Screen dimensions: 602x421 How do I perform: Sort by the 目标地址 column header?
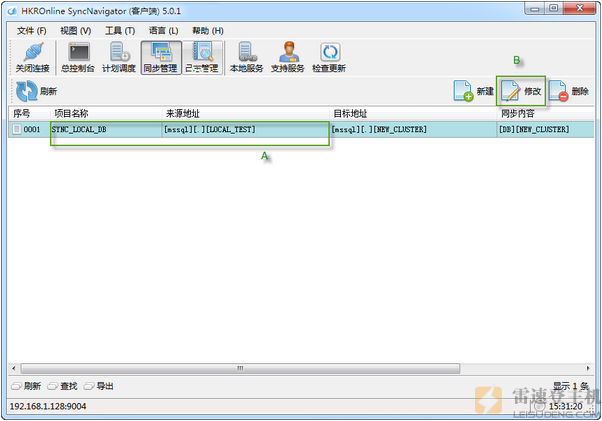[413, 114]
